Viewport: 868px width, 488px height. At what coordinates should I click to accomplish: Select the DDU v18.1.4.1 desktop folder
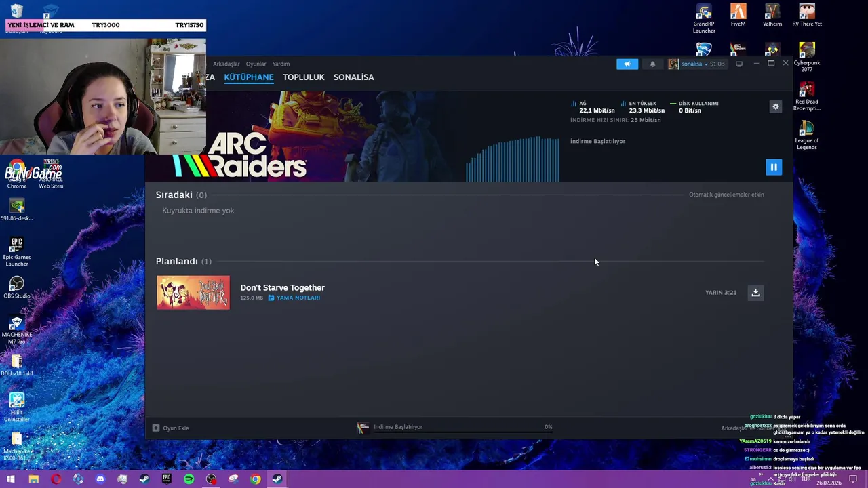point(17,365)
